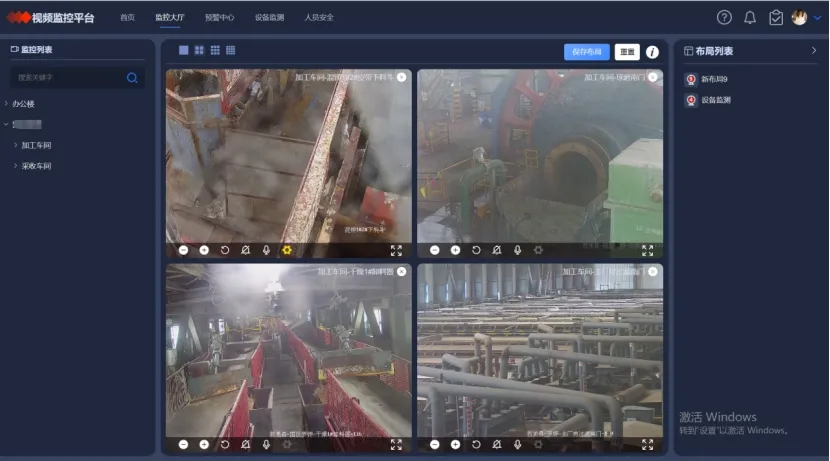This screenshot has width=830, height=461.
Task: Select the 设备监测 layout in the layout list
Action: [x=716, y=100]
